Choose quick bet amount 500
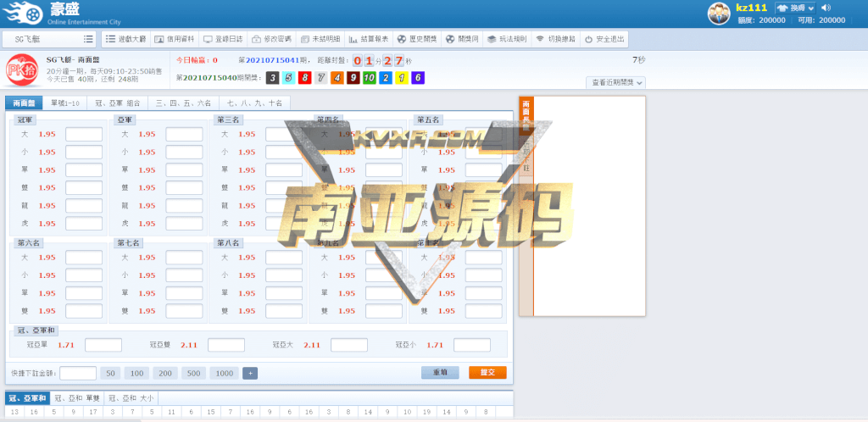Image resolution: width=868 pixels, height=422 pixels. tap(194, 374)
